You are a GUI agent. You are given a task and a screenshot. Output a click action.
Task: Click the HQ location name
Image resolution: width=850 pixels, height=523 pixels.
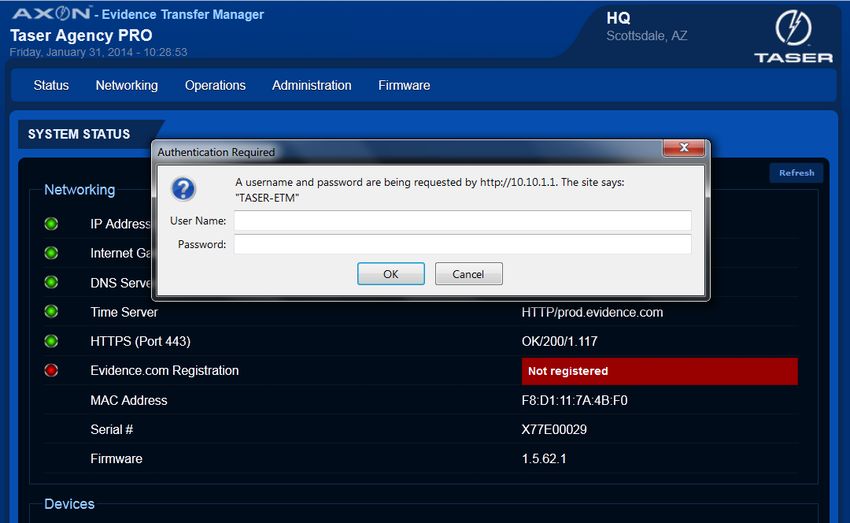(619, 18)
